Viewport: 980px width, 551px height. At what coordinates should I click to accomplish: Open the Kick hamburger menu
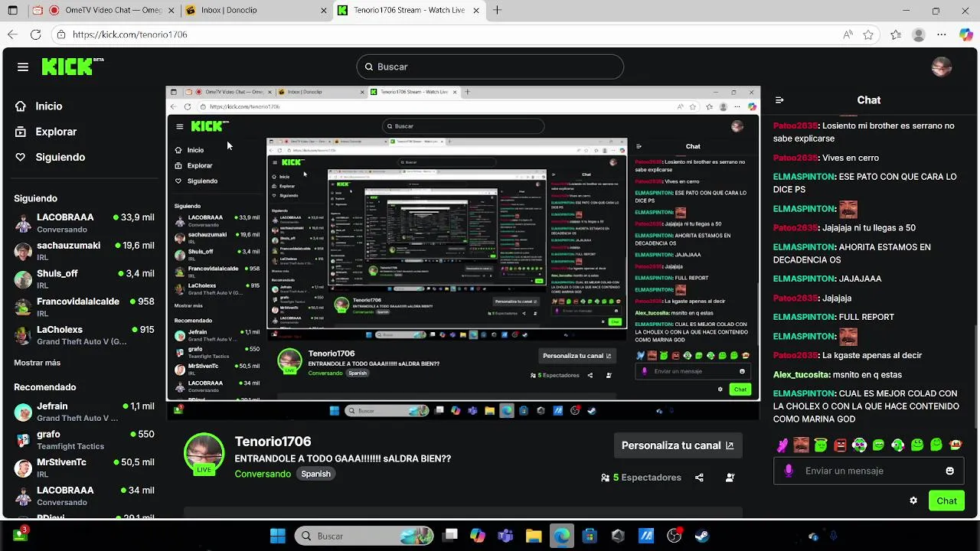(23, 67)
